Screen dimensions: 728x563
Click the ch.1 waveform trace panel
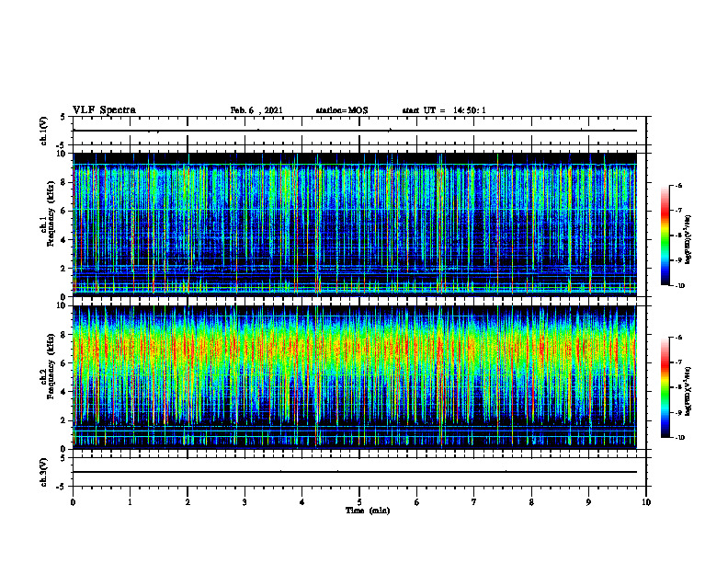[359, 131]
